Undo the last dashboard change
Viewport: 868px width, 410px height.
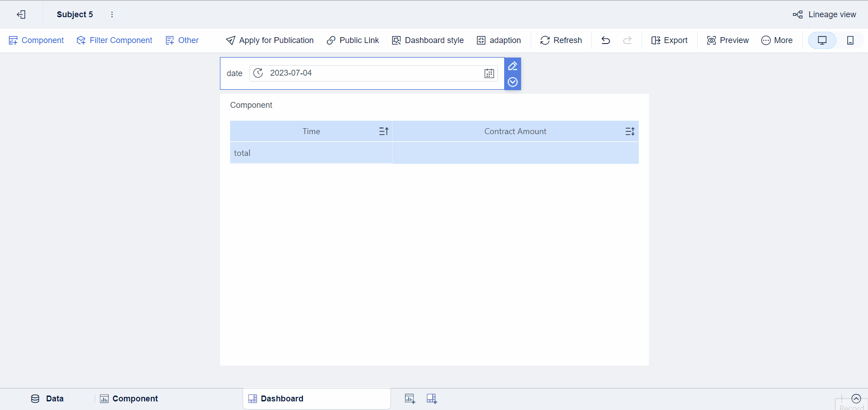606,40
